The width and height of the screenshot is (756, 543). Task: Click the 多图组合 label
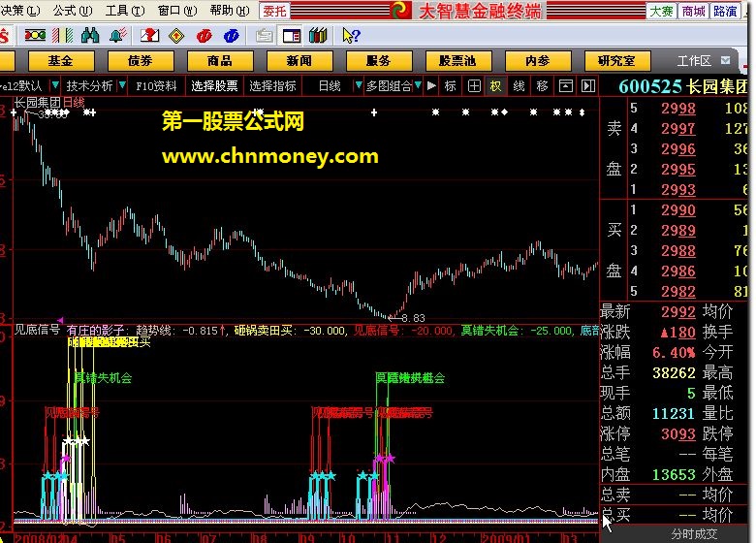click(x=389, y=86)
